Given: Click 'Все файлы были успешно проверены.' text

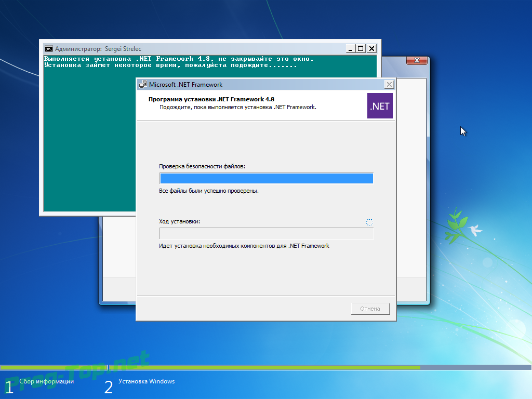Looking at the screenshot, I should point(209,191).
